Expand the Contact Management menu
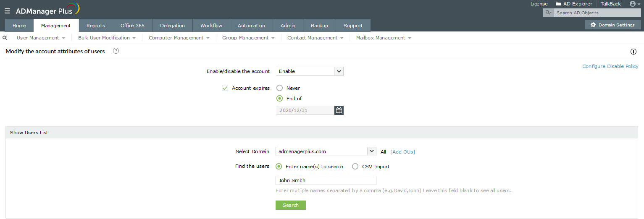The height and width of the screenshot is (219, 644). click(x=315, y=38)
